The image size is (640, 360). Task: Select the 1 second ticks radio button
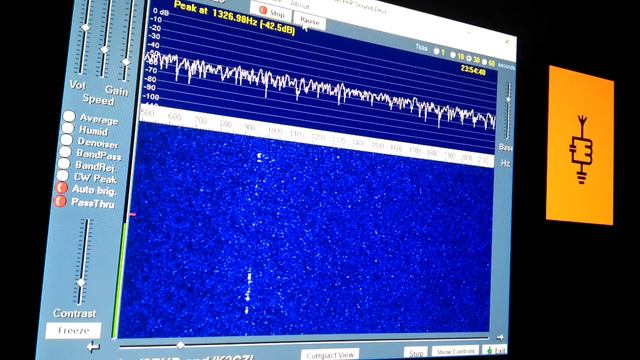[437, 51]
